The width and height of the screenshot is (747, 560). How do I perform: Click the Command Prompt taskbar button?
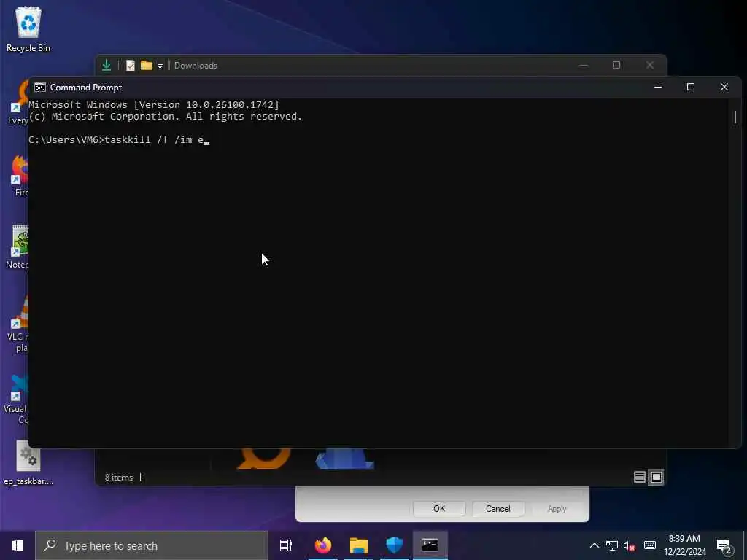(430, 545)
